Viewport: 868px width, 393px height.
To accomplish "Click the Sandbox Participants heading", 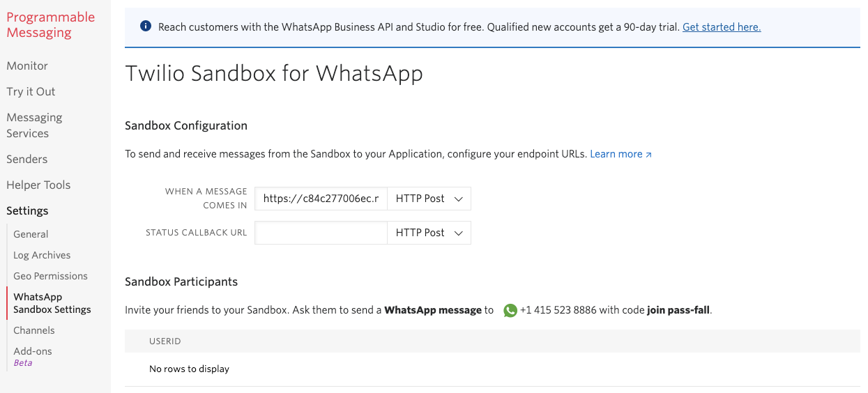I will point(181,282).
